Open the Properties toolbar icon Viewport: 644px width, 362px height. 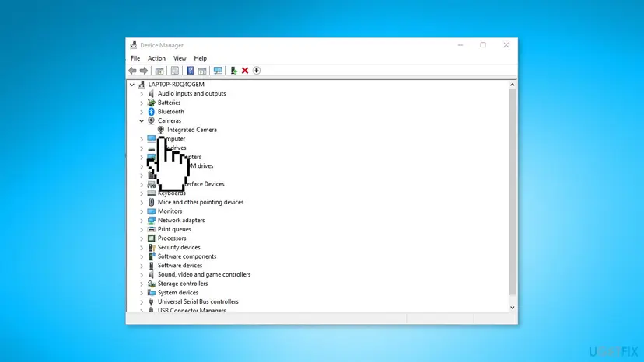pyautogui.click(x=175, y=71)
